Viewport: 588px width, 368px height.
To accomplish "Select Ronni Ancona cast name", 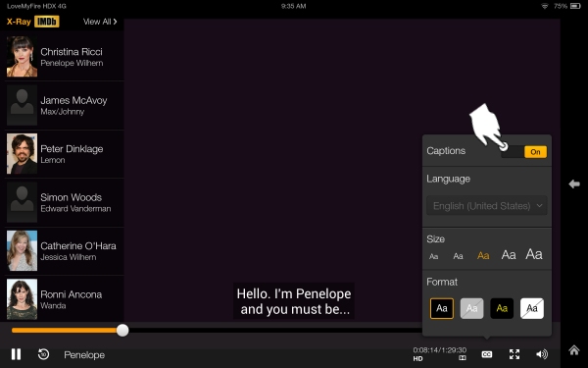I will click(71, 294).
